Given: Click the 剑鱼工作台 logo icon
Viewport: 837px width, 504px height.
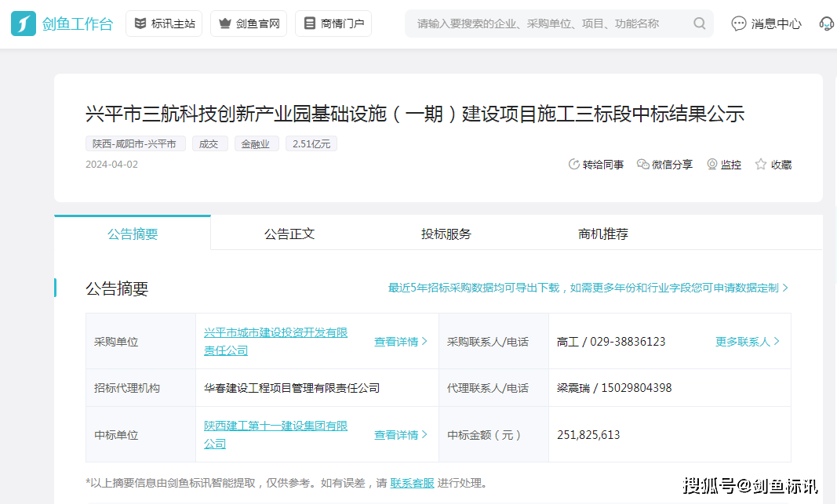Looking at the screenshot, I should [x=24, y=24].
